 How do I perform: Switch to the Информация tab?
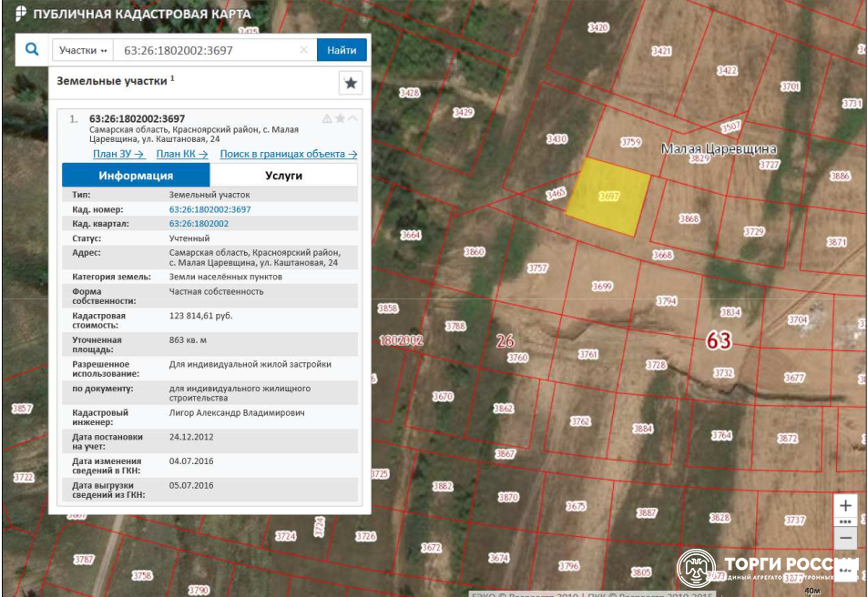coord(136,176)
